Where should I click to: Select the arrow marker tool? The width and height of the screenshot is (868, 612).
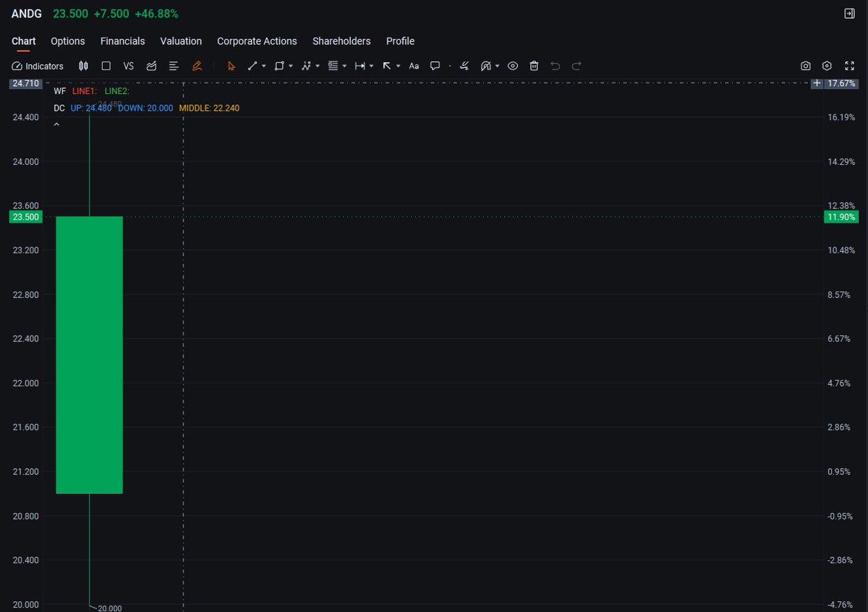point(387,66)
